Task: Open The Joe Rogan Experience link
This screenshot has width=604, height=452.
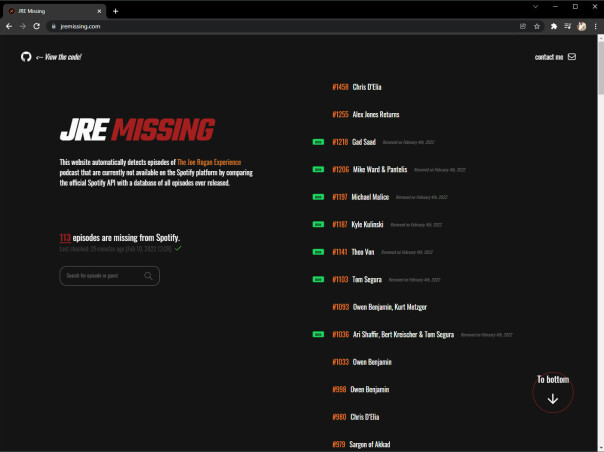Action: [x=209, y=162]
